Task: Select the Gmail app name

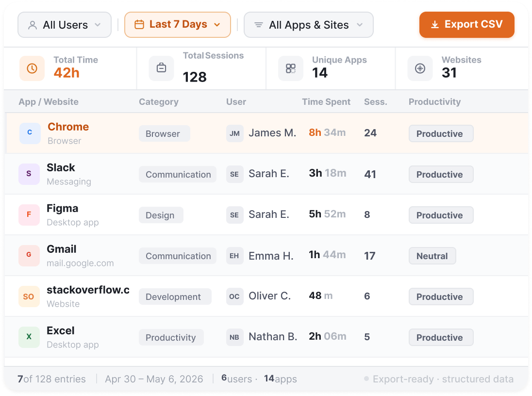Action: 62,249
